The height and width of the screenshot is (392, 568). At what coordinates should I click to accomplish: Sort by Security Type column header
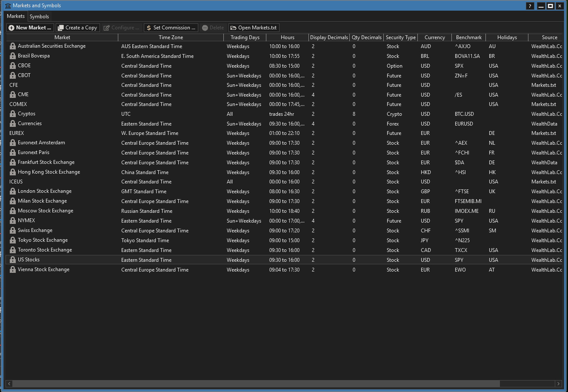400,37
